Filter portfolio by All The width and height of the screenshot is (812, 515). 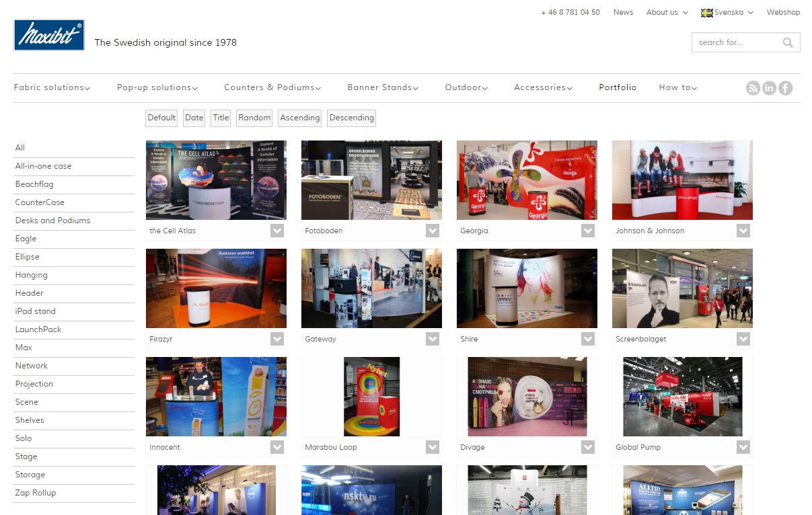click(x=74, y=148)
